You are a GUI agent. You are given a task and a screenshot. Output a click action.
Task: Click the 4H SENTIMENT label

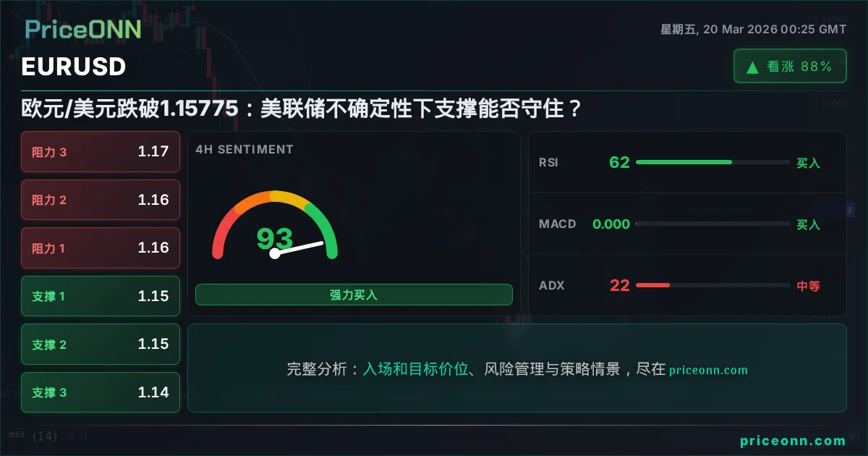click(x=244, y=149)
